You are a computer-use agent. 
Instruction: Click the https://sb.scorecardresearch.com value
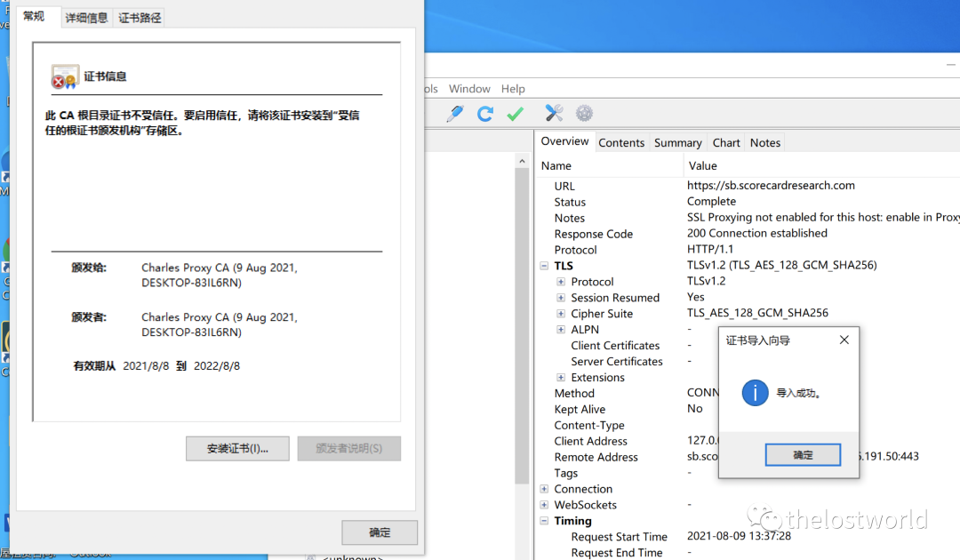[771, 185]
